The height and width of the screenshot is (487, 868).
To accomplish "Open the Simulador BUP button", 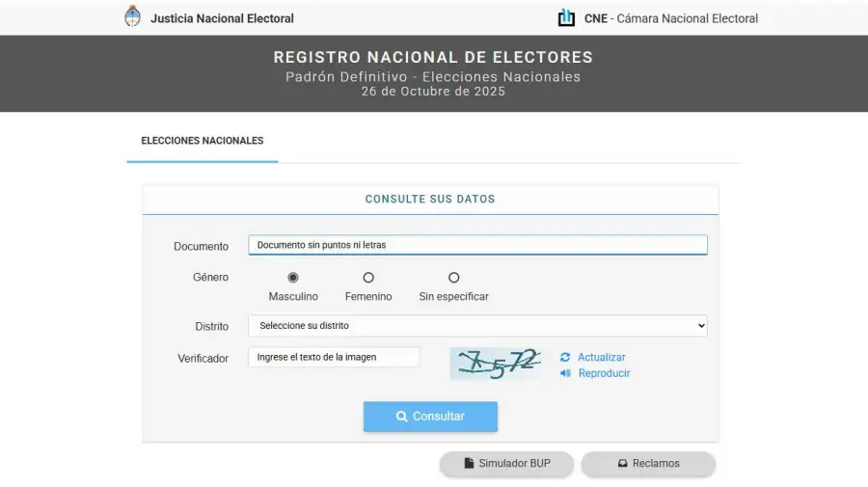I will point(507,464).
